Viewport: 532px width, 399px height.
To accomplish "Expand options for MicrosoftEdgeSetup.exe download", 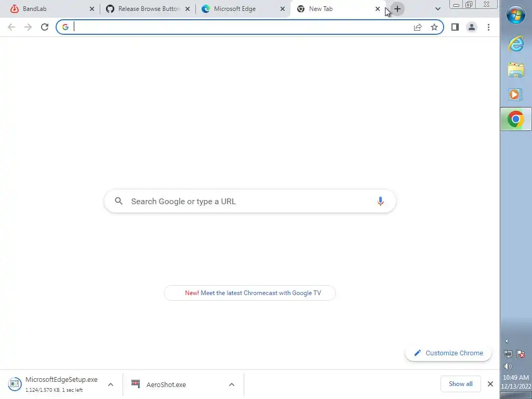I will pos(111,384).
